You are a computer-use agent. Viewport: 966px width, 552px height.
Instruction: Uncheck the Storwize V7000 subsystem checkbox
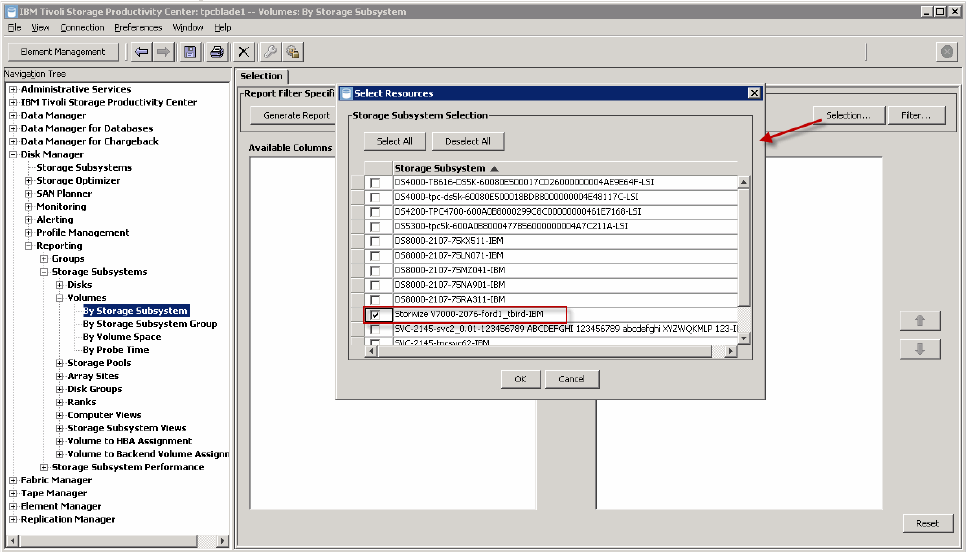(x=375, y=314)
